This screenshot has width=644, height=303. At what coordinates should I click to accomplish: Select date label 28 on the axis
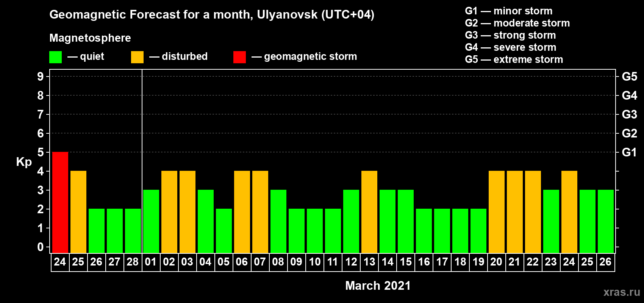coord(133,262)
